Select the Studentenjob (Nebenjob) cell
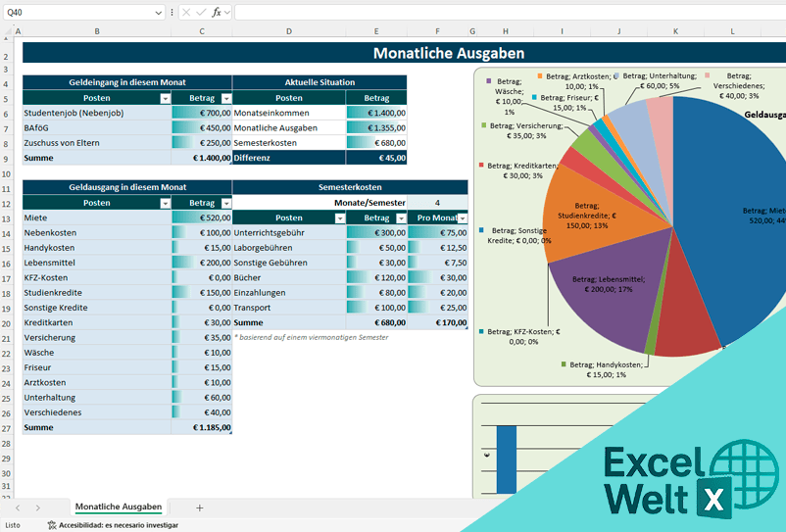 tap(97, 113)
